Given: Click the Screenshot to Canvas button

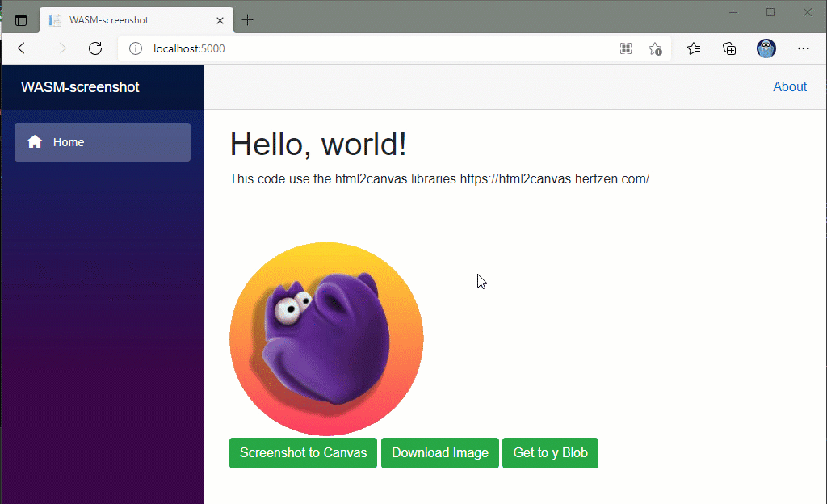Looking at the screenshot, I should (x=303, y=453).
